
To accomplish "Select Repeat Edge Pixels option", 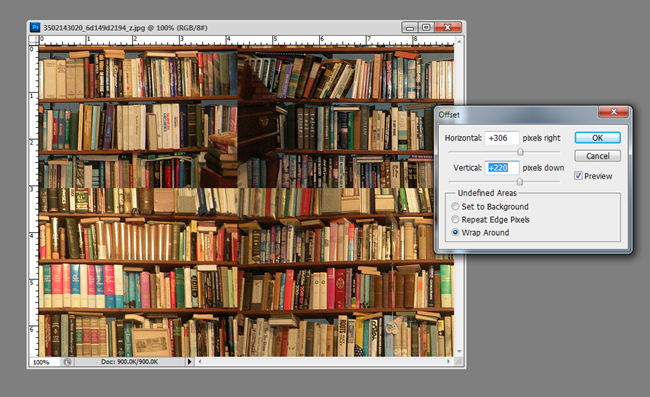I will click(x=455, y=219).
